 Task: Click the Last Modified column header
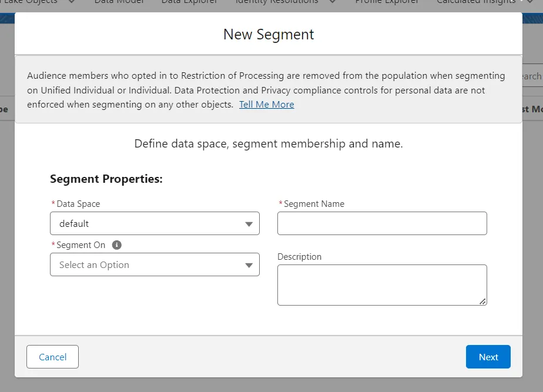click(532, 109)
